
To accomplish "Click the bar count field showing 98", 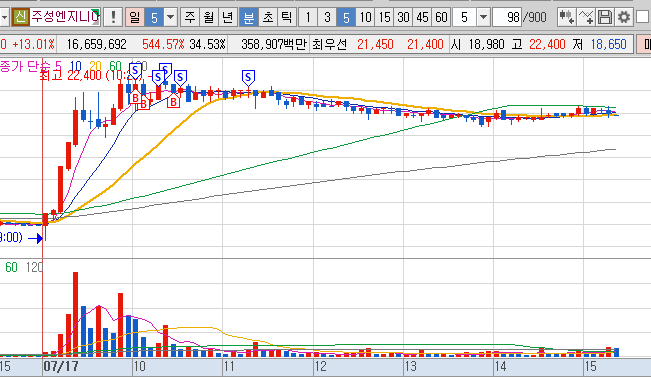I will coord(507,17).
